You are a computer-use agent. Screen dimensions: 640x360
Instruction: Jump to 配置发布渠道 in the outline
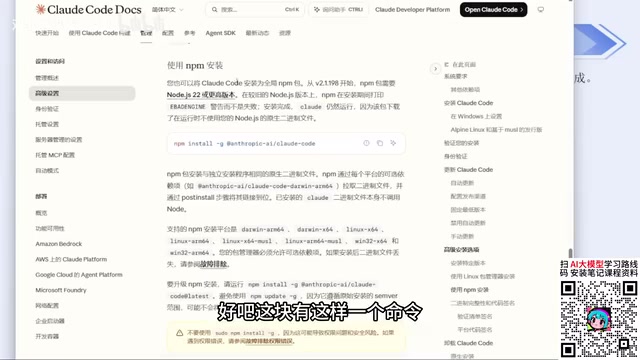pyautogui.click(x=468, y=196)
